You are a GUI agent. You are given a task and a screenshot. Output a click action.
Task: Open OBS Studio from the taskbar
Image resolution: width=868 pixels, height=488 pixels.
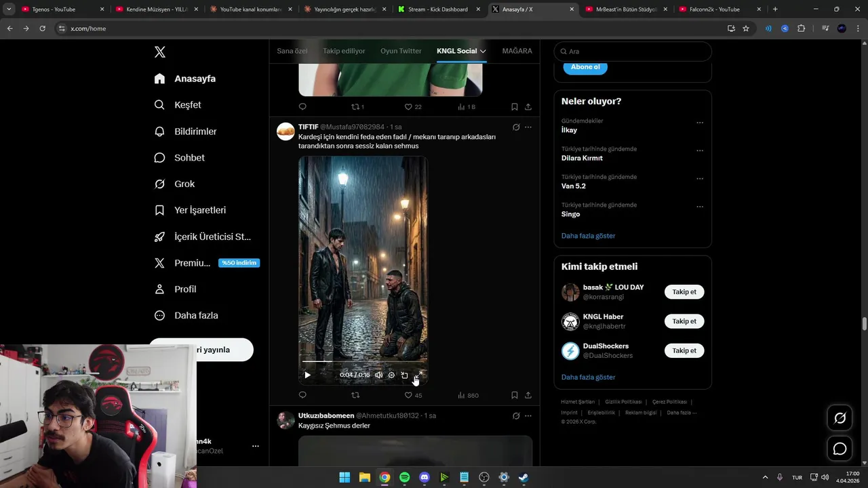pos(484,477)
